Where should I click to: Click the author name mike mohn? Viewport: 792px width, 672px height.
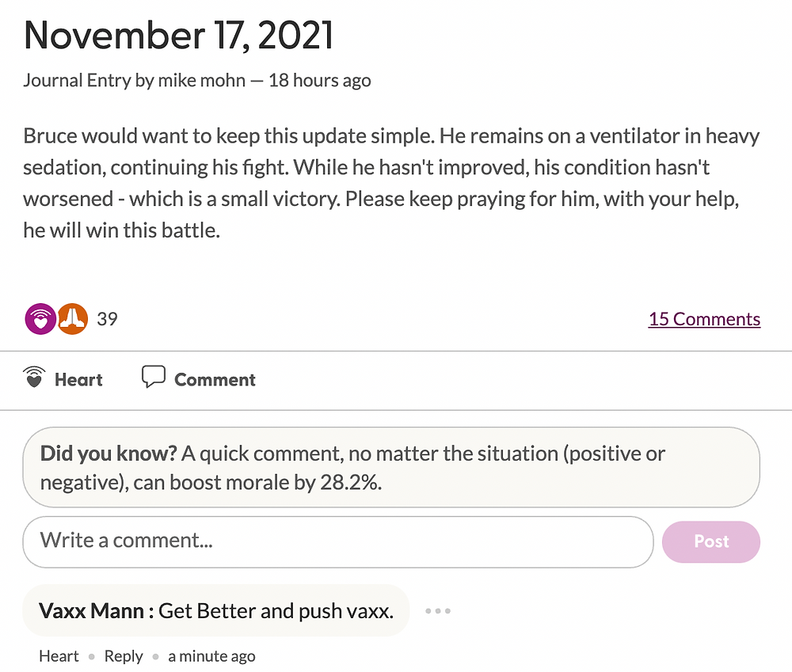coord(201,80)
